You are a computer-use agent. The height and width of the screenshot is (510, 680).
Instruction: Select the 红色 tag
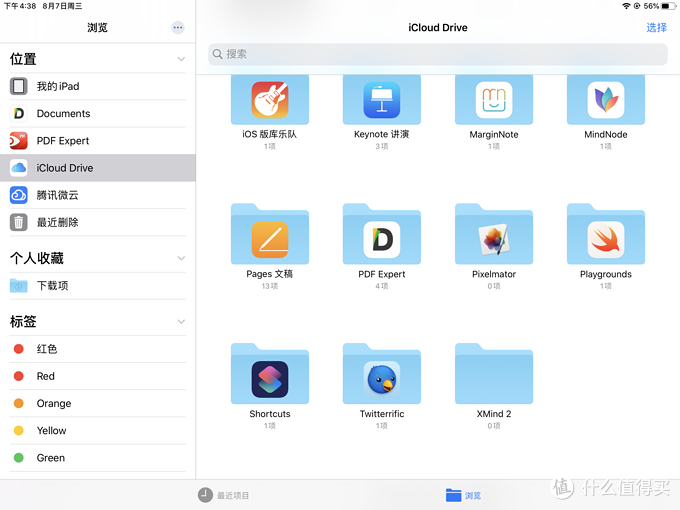pyautogui.click(x=98, y=349)
